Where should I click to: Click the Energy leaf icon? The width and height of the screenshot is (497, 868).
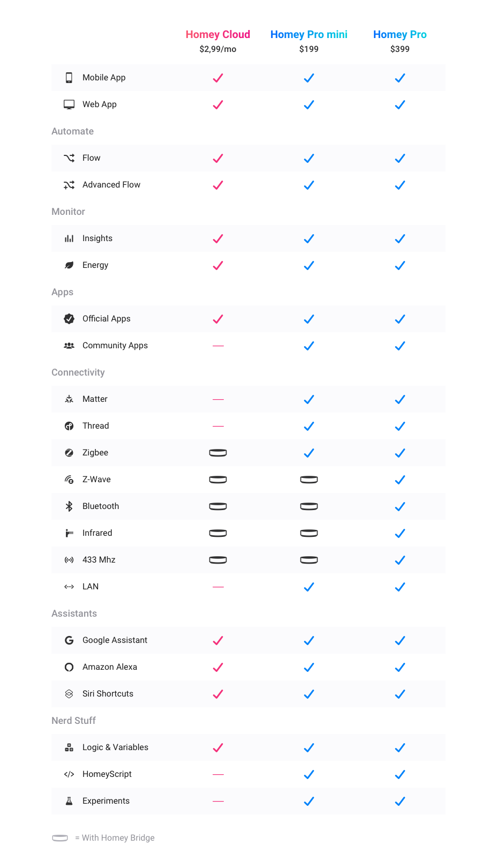69,265
